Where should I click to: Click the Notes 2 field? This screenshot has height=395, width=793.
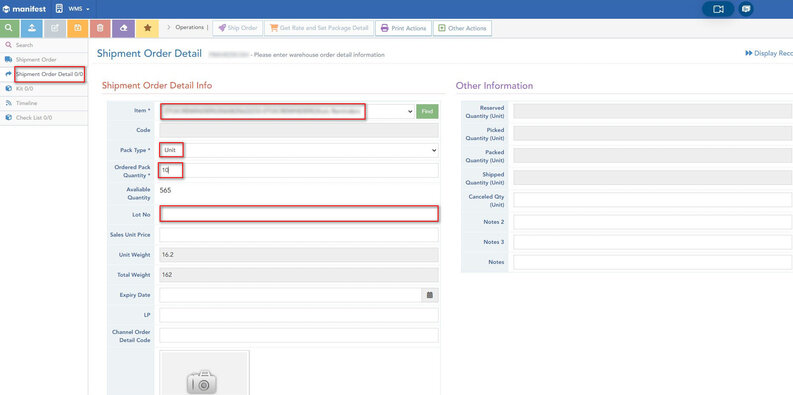tap(653, 222)
